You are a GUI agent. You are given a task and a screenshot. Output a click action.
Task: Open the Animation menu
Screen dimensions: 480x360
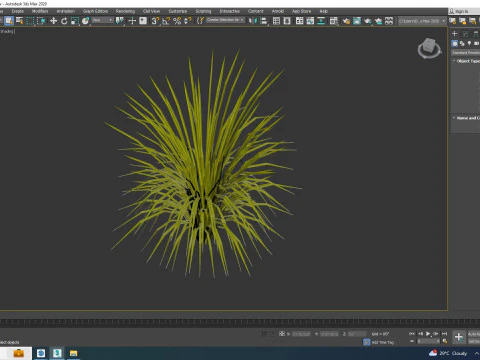click(66, 11)
